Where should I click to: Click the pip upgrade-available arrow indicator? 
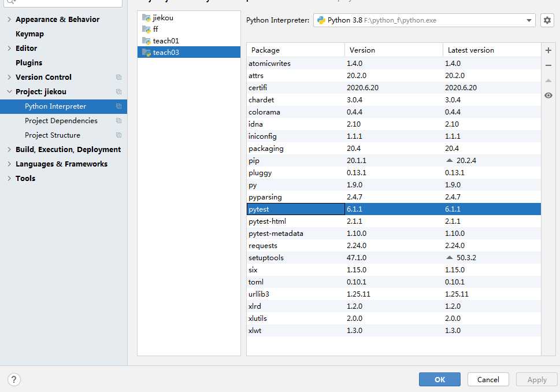click(449, 161)
